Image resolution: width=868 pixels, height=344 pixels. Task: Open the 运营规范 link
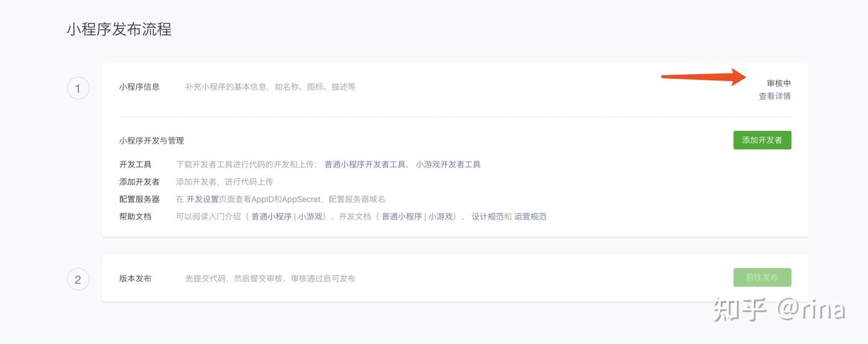click(x=530, y=217)
